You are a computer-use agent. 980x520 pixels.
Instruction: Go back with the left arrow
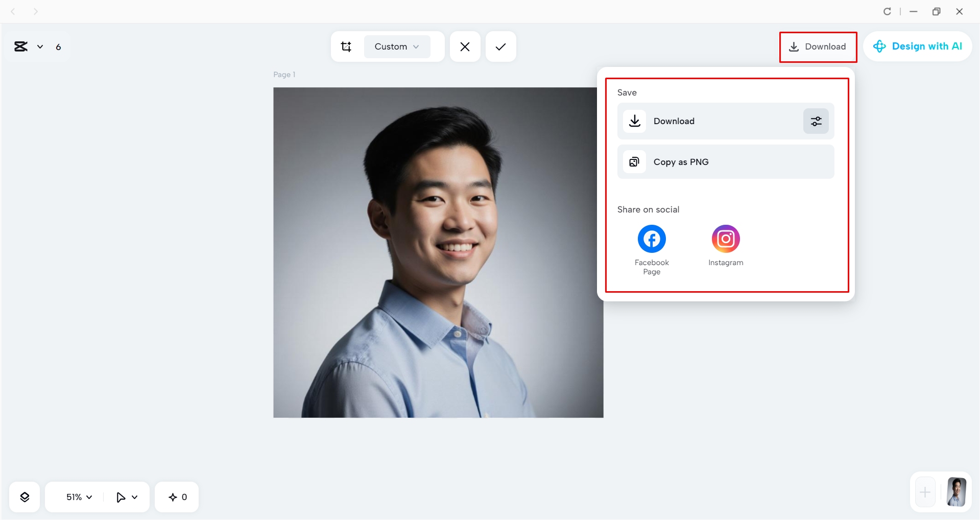click(13, 11)
